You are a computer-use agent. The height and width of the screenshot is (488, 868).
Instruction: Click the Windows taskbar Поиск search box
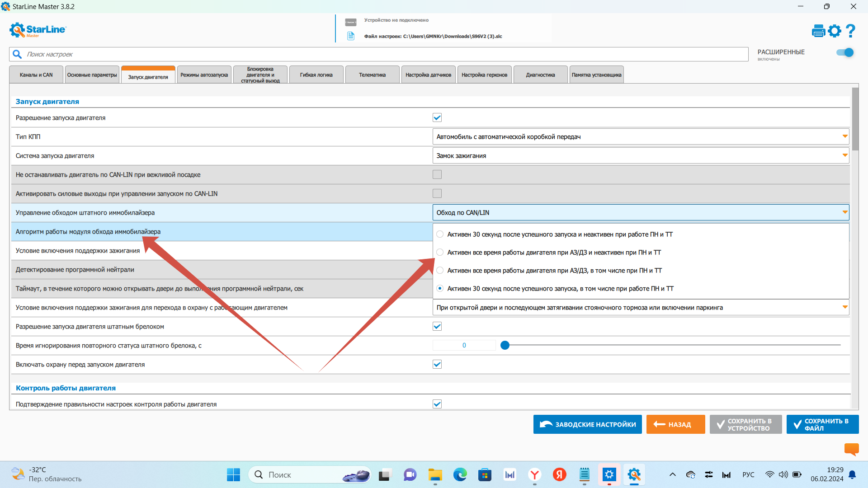tap(310, 474)
